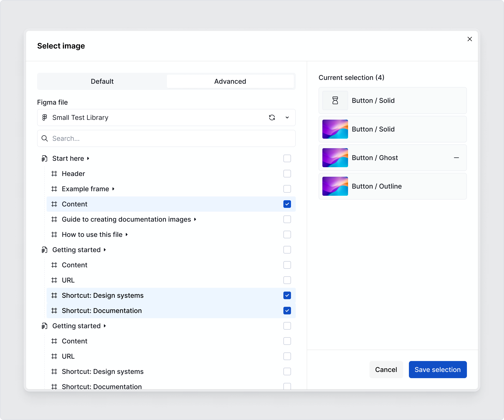Uncheck Shortcut: Documentation checkbox
Image resolution: width=504 pixels, height=420 pixels.
(x=287, y=311)
